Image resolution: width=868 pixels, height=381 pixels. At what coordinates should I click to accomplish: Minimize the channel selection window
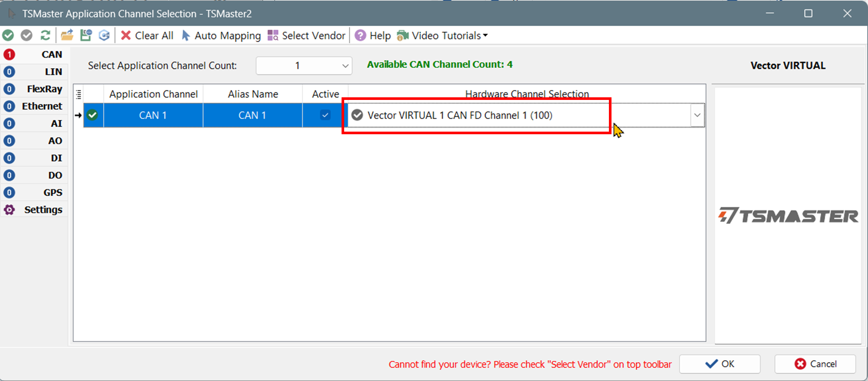(x=770, y=13)
